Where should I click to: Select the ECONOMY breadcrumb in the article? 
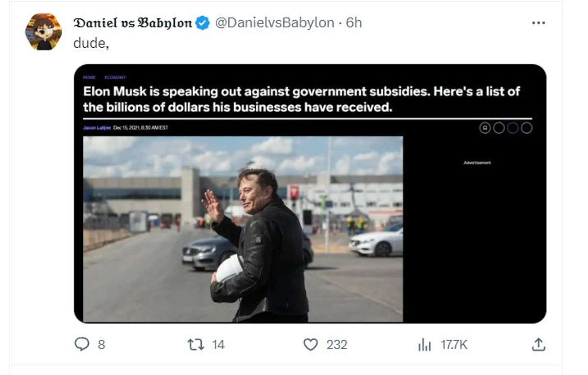(x=115, y=77)
